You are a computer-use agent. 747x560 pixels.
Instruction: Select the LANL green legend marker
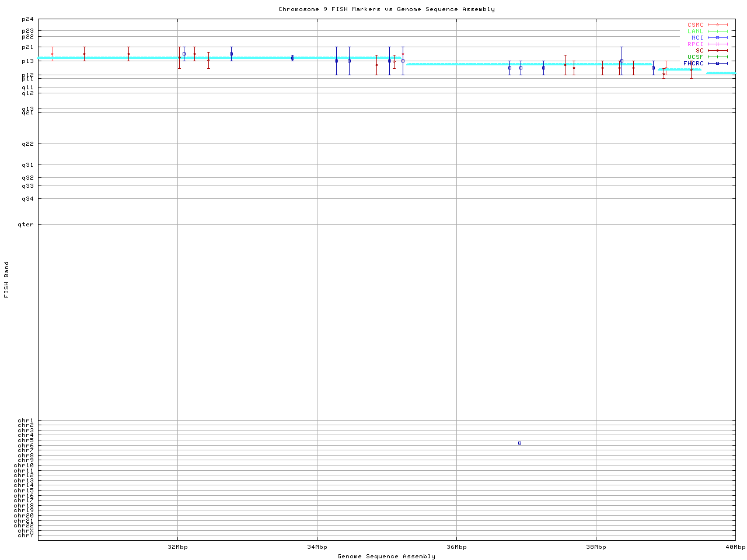tap(717, 32)
